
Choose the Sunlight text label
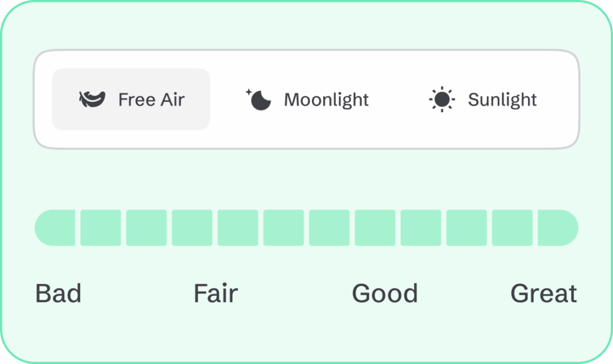pos(502,99)
